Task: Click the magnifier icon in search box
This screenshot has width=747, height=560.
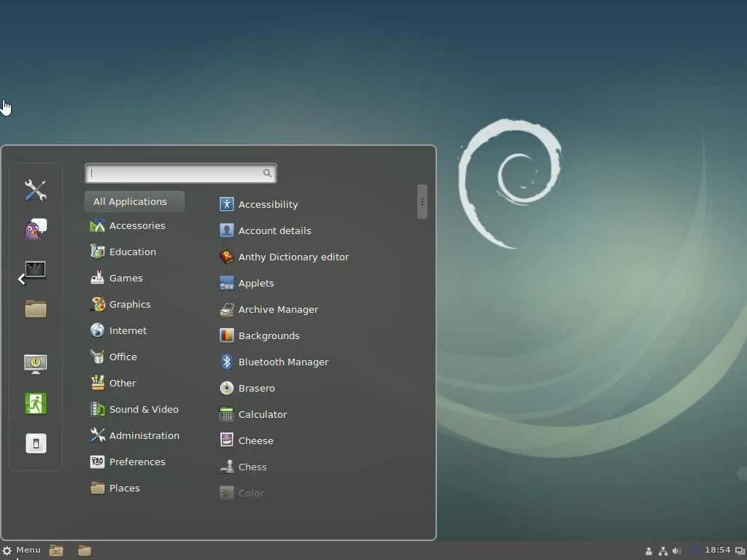Action: point(267,174)
